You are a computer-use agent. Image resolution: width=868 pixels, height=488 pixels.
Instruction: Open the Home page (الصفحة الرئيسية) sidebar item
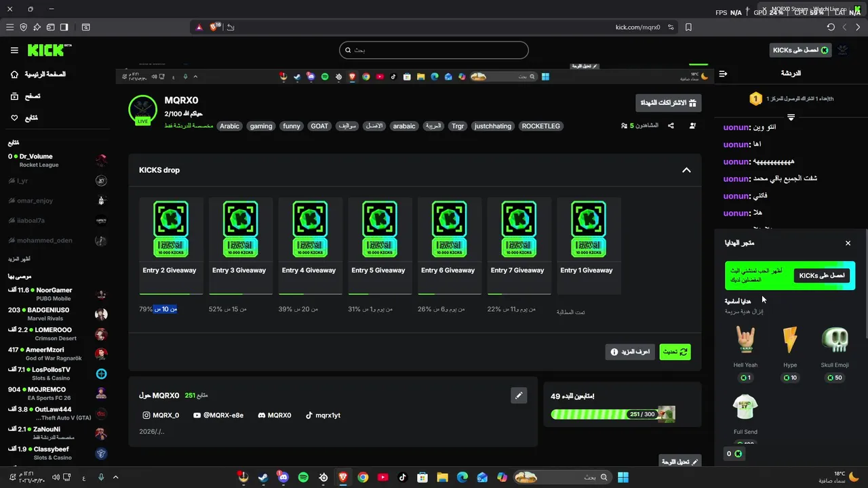(38, 74)
